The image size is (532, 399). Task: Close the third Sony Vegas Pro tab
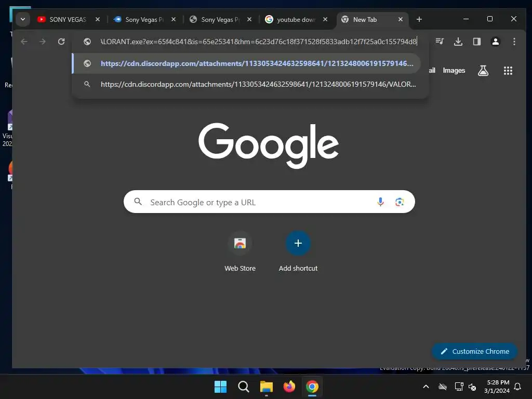pyautogui.click(x=249, y=19)
